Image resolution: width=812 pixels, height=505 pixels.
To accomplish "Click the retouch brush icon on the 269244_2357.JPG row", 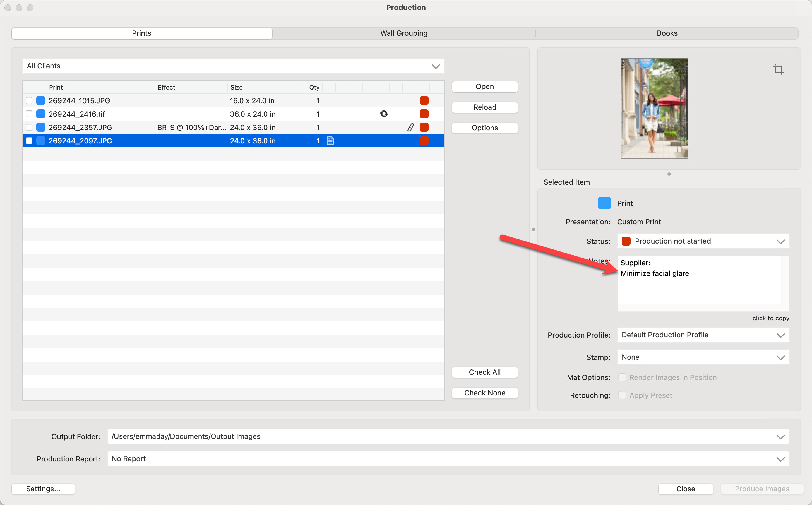I will point(410,127).
